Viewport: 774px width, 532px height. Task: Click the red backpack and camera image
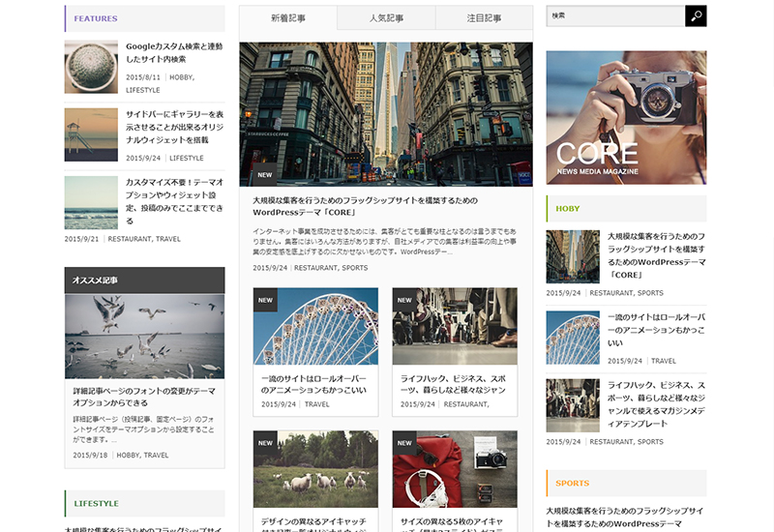(455, 469)
